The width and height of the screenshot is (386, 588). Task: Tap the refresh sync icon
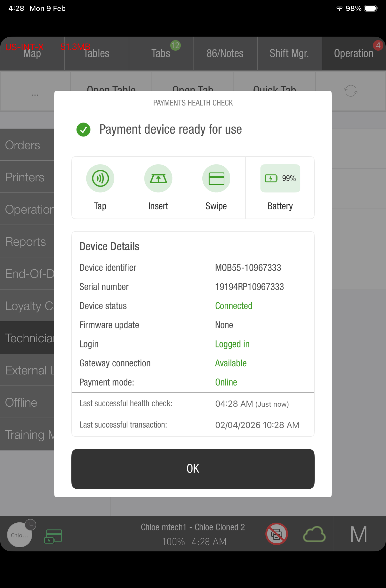(x=351, y=91)
